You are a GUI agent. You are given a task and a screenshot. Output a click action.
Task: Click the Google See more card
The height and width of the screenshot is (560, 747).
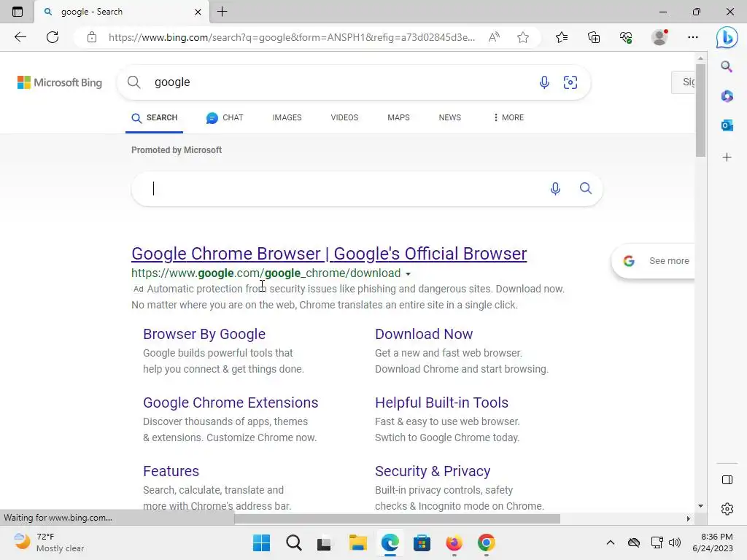point(654,261)
